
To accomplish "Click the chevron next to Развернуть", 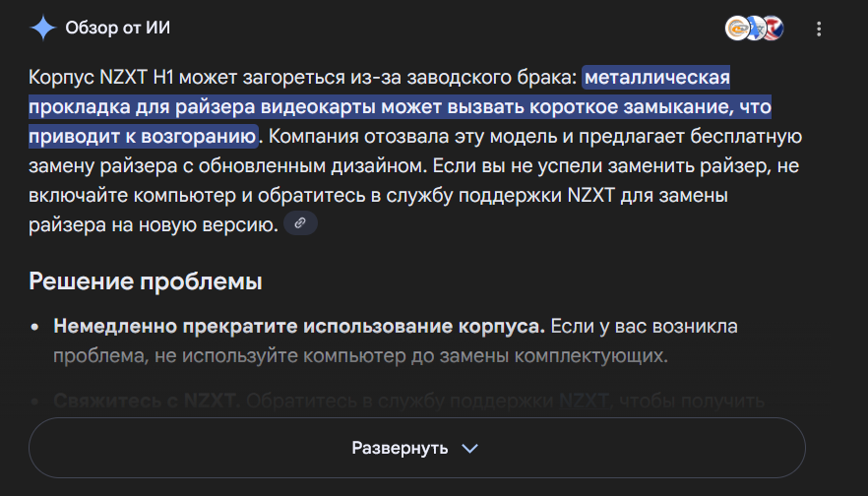I will [x=469, y=449].
